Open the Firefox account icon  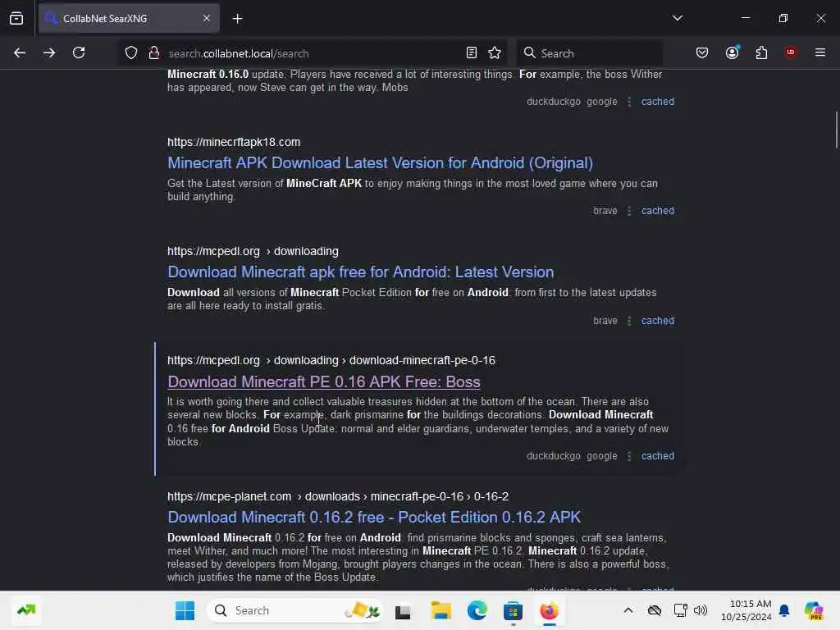[733, 53]
